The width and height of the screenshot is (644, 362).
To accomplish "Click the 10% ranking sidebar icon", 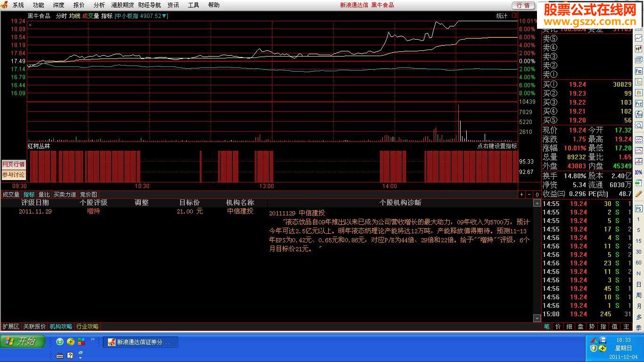I will click(x=639, y=172).
